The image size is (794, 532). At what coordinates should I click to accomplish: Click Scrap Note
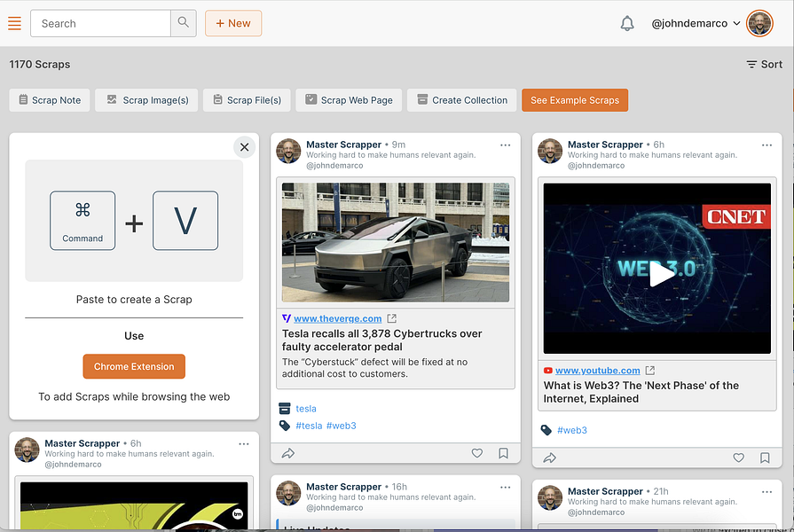pyautogui.click(x=50, y=100)
